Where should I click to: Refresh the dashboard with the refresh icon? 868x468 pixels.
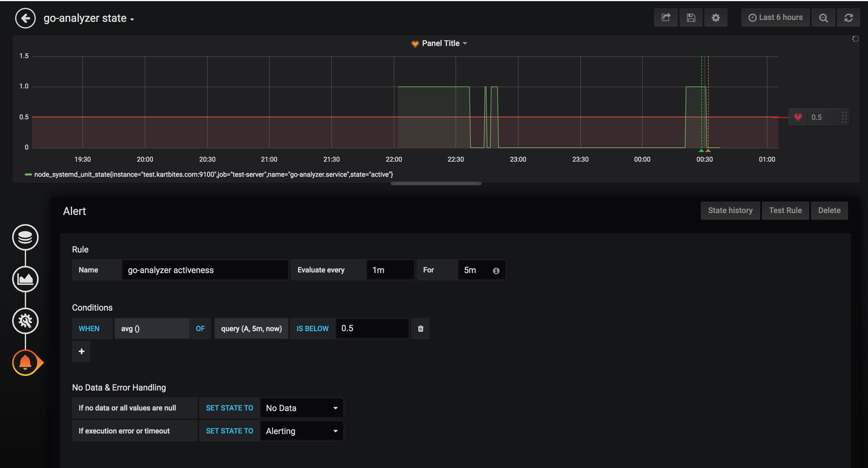(848, 18)
